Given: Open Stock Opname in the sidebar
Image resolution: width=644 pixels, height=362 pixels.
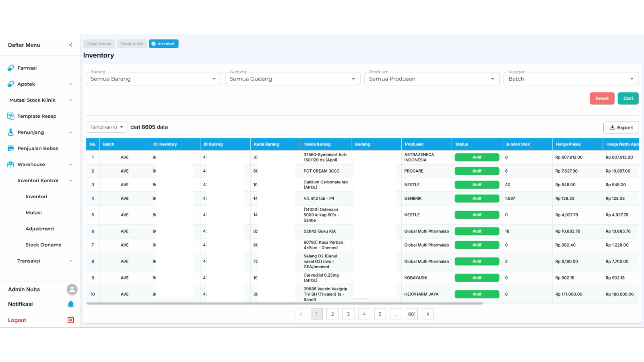Looking at the screenshot, I should pos(43,245).
